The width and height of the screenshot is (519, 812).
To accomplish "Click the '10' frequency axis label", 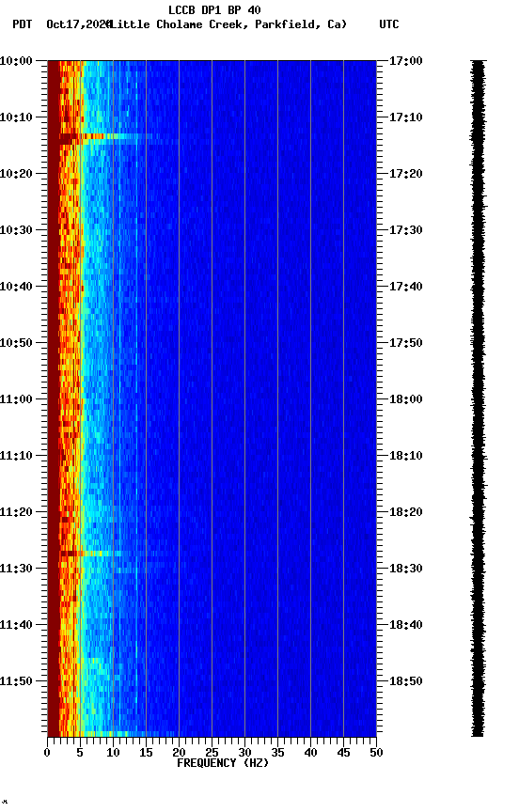I will 113,754.
